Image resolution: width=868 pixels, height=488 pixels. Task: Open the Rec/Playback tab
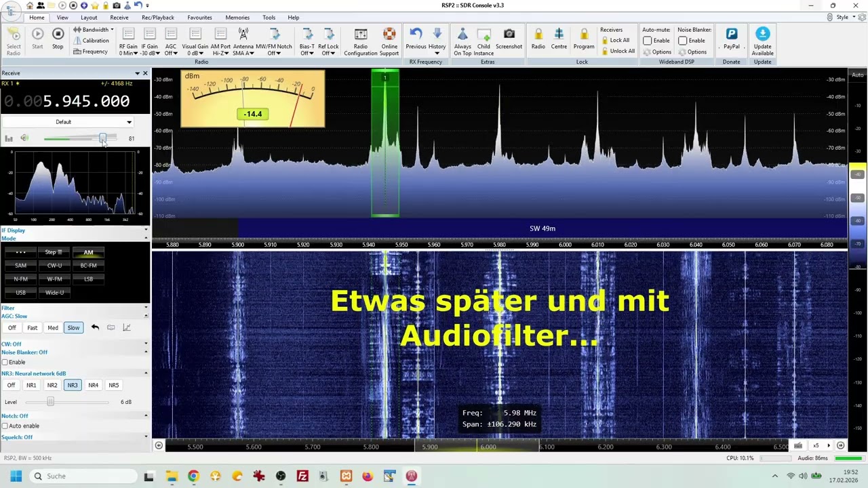(158, 18)
